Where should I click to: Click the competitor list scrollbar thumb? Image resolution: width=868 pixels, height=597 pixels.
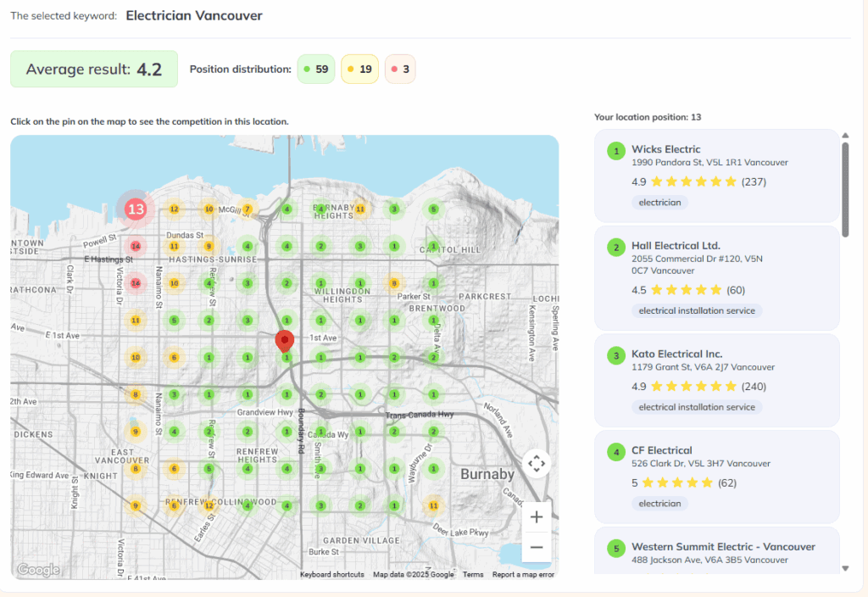(845, 190)
